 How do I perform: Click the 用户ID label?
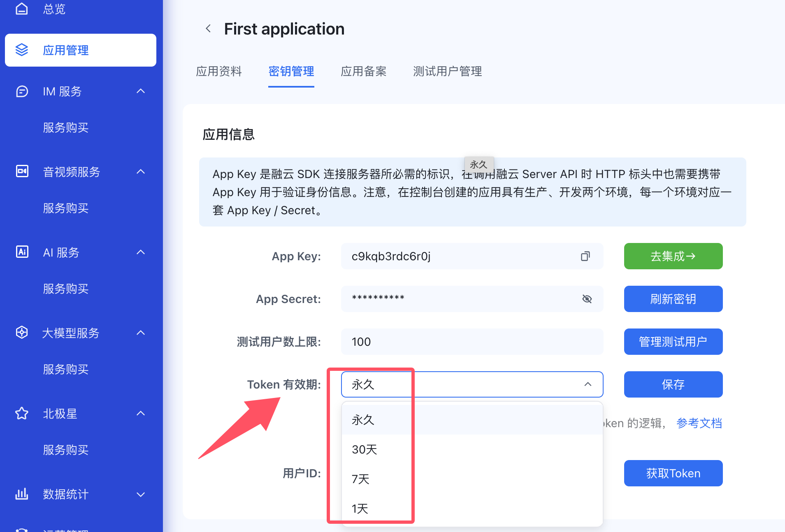point(302,473)
